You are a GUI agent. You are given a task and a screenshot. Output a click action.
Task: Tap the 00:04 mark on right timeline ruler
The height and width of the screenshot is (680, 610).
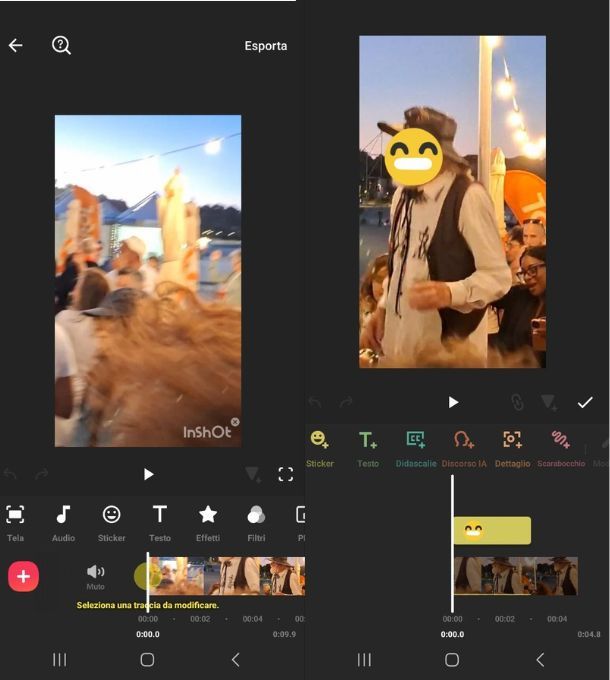[x=557, y=619]
